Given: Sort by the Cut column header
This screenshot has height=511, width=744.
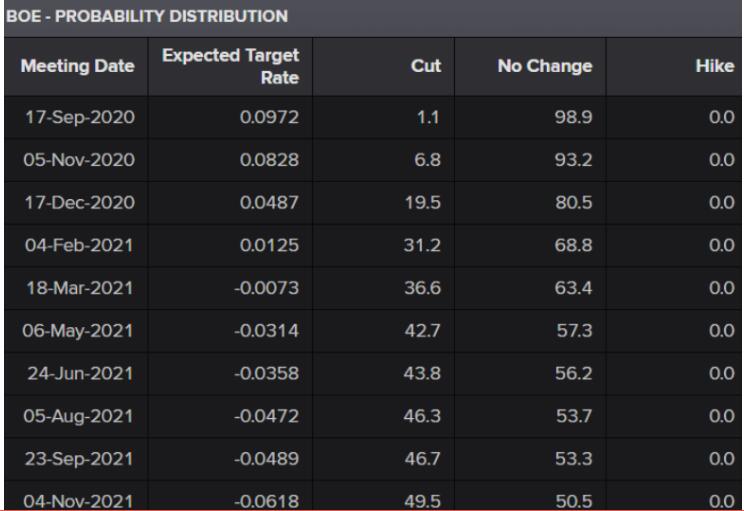Looking at the screenshot, I should [426, 66].
